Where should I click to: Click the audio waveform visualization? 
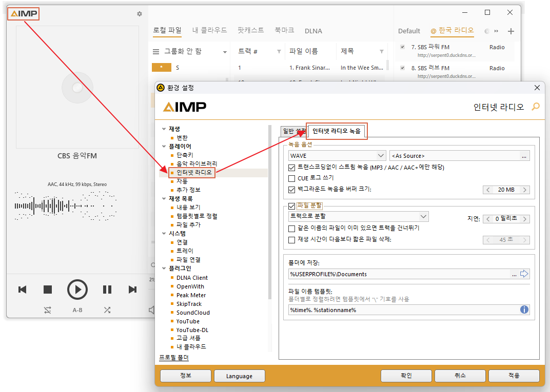pos(65,206)
